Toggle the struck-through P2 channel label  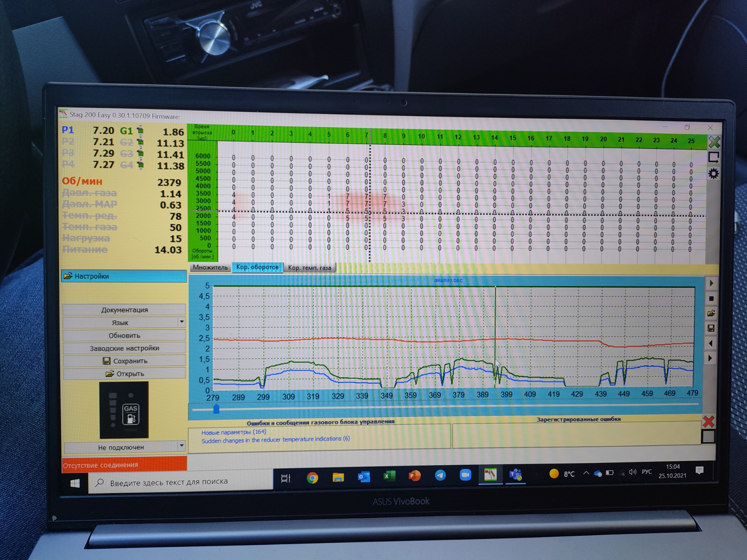(x=68, y=142)
